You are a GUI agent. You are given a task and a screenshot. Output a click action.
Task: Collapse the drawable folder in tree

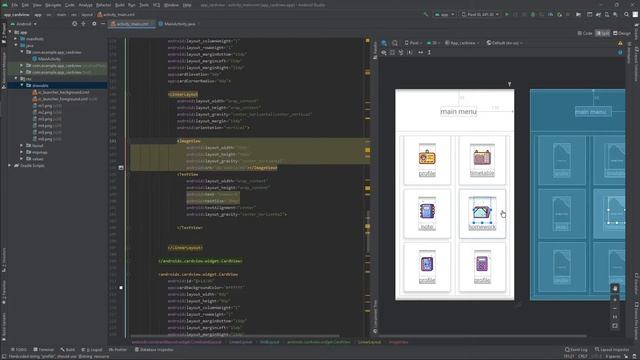(x=22, y=85)
